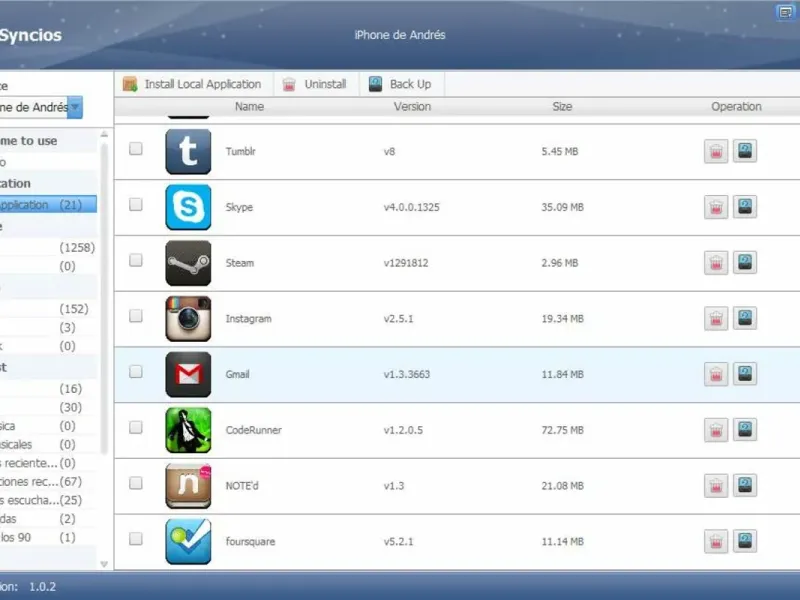This screenshot has width=800, height=600.
Task: Click sidebar scrollbar down arrow
Action: 104,564
